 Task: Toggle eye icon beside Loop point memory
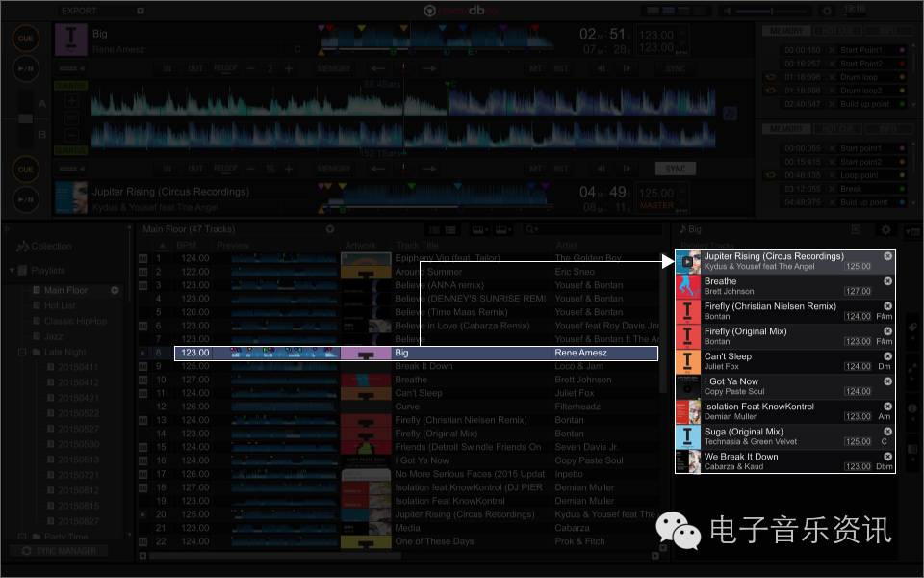pyautogui.click(x=770, y=175)
